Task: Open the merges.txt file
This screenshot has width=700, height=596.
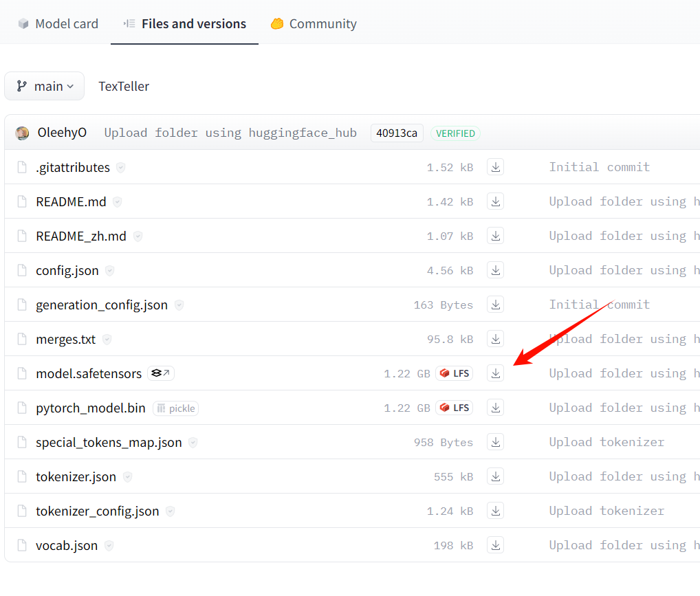Action: pos(65,340)
